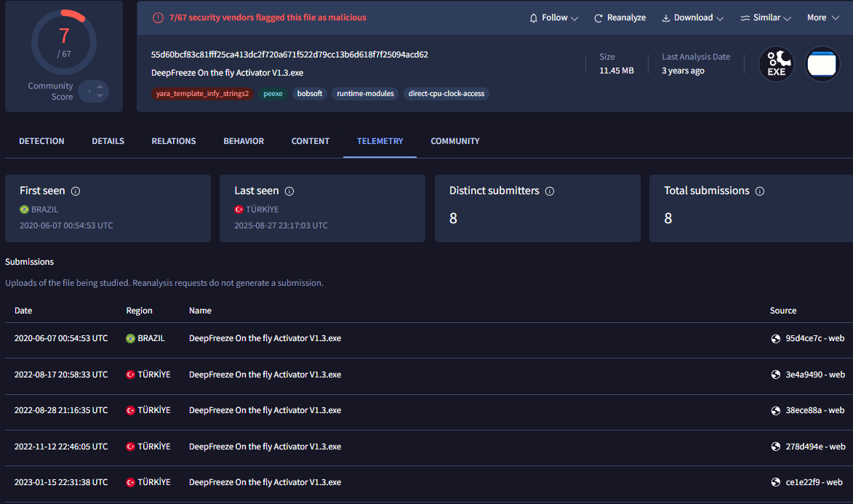Downvote the community score with down arrow
Image resolution: width=853 pixels, height=504 pixels.
pyautogui.click(x=100, y=96)
